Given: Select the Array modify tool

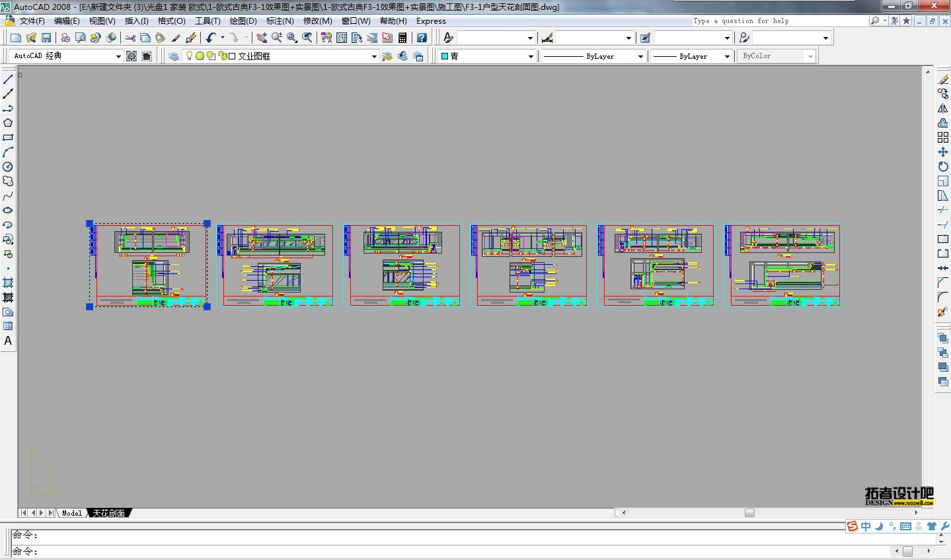Looking at the screenshot, I should (943, 137).
